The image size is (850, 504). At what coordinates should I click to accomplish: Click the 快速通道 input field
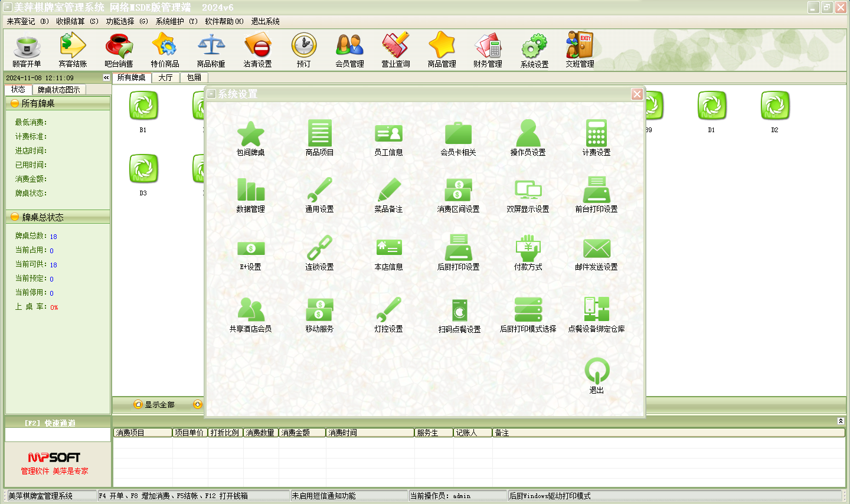point(58,435)
